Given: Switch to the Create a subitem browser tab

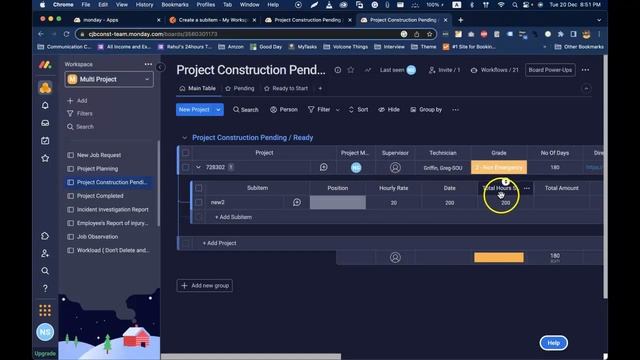Looking at the screenshot, I should (x=212, y=20).
